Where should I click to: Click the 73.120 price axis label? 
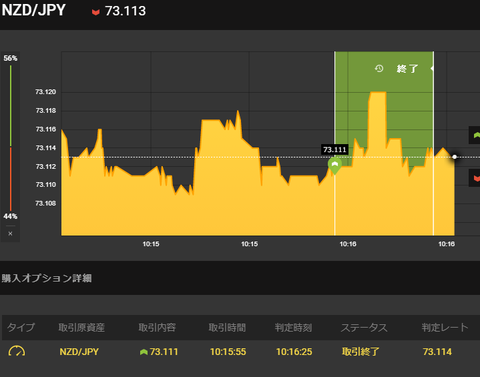point(46,92)
